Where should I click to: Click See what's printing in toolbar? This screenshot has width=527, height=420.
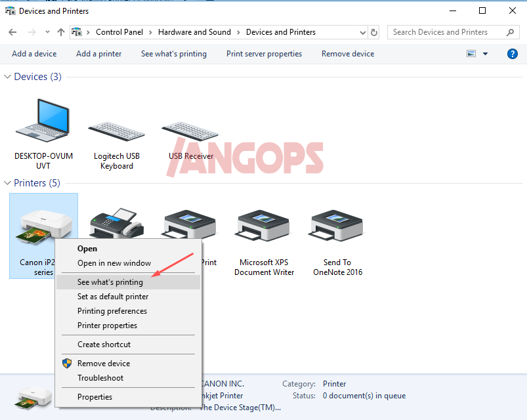tap(174, 54)
